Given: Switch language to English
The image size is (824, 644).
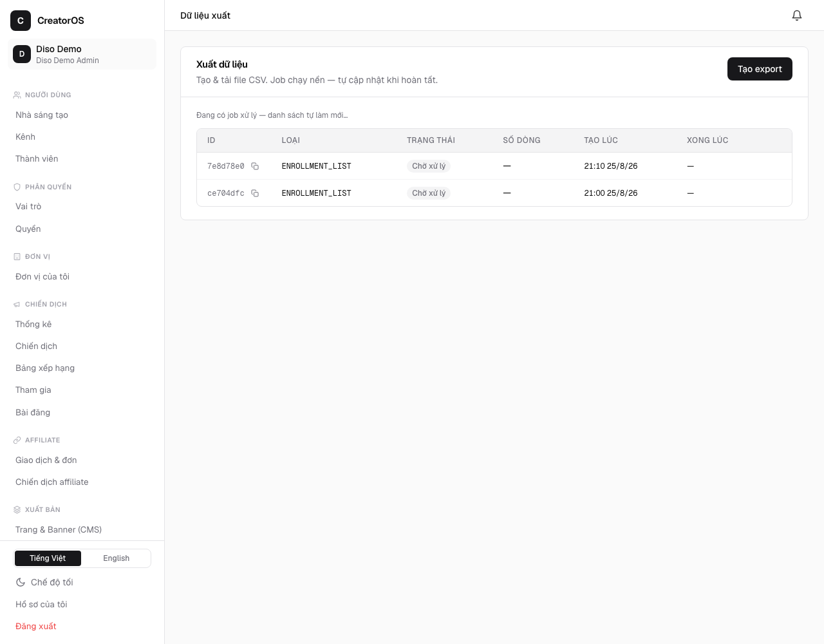Looking at the screenshot, I should tap(116, 558).
